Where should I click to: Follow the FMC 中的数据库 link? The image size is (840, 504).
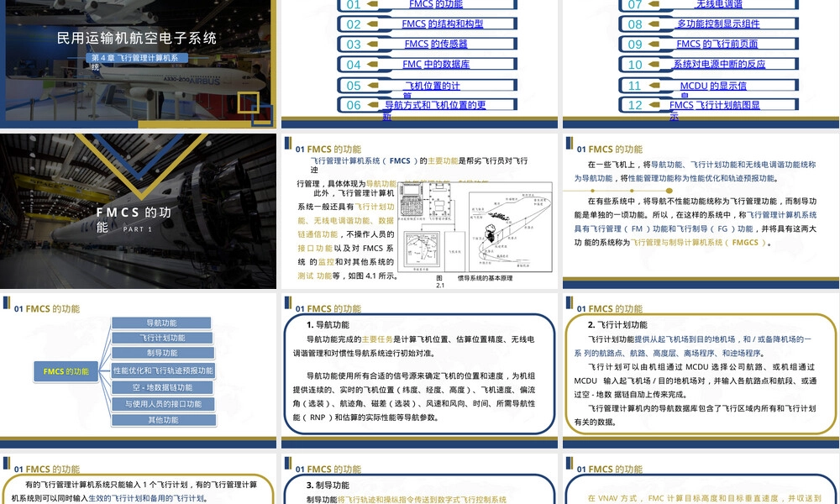[x=436, y=65]
